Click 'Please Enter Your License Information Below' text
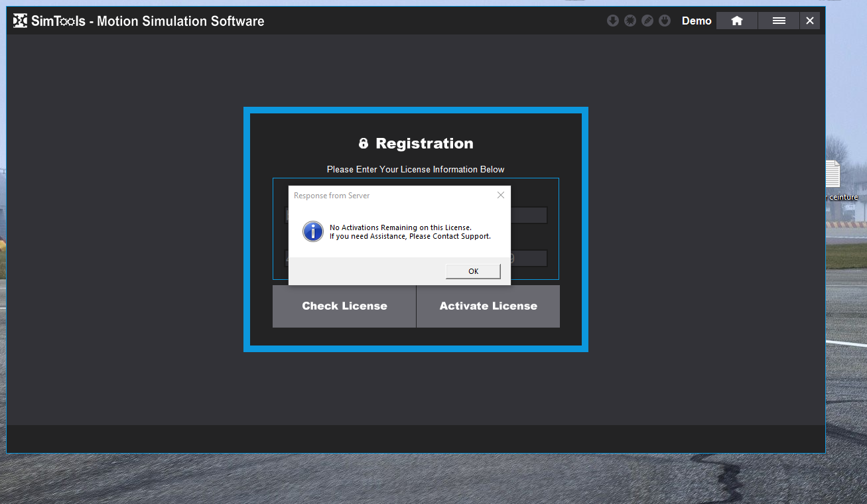The width and height of the screenshot is (867, 504). [416, 169]
